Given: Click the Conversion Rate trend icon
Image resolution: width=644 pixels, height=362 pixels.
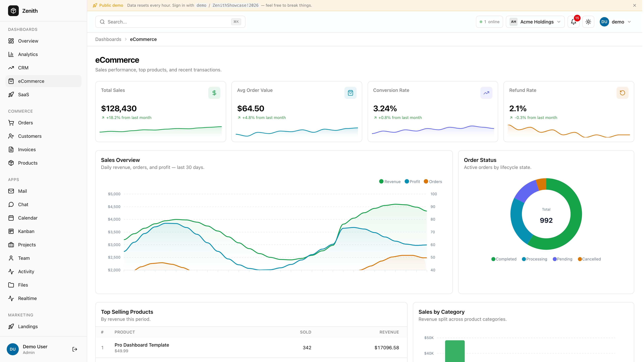Looking at the screenshot, I should [x=487, y=93].
